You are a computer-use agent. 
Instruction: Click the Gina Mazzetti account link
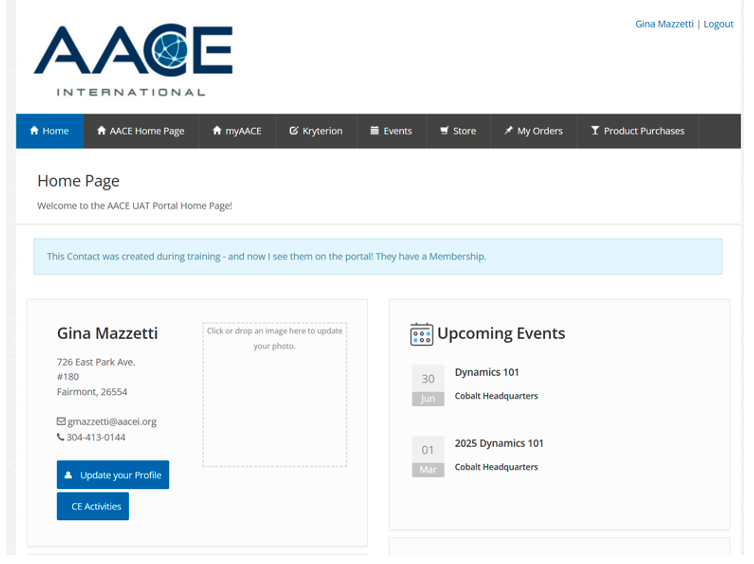(664, 24)
